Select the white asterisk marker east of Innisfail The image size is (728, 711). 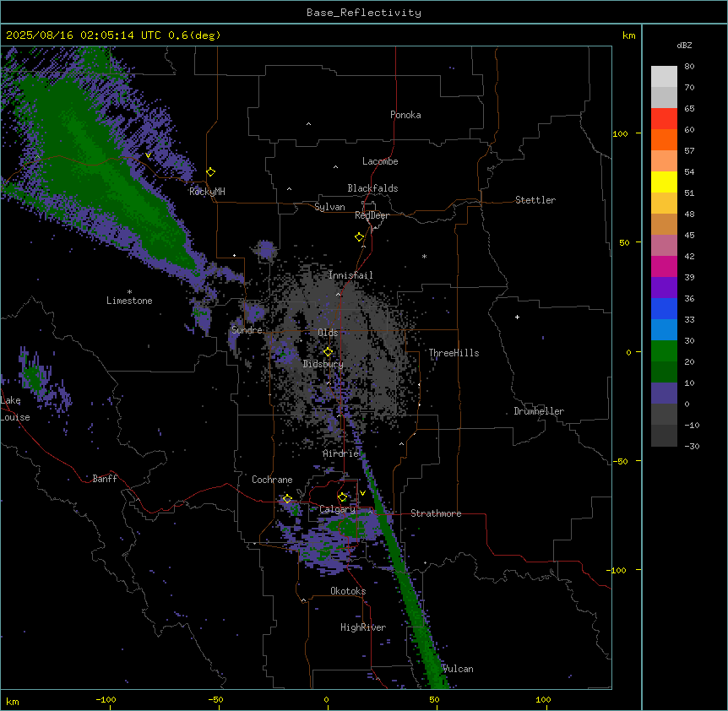[424, 256]
